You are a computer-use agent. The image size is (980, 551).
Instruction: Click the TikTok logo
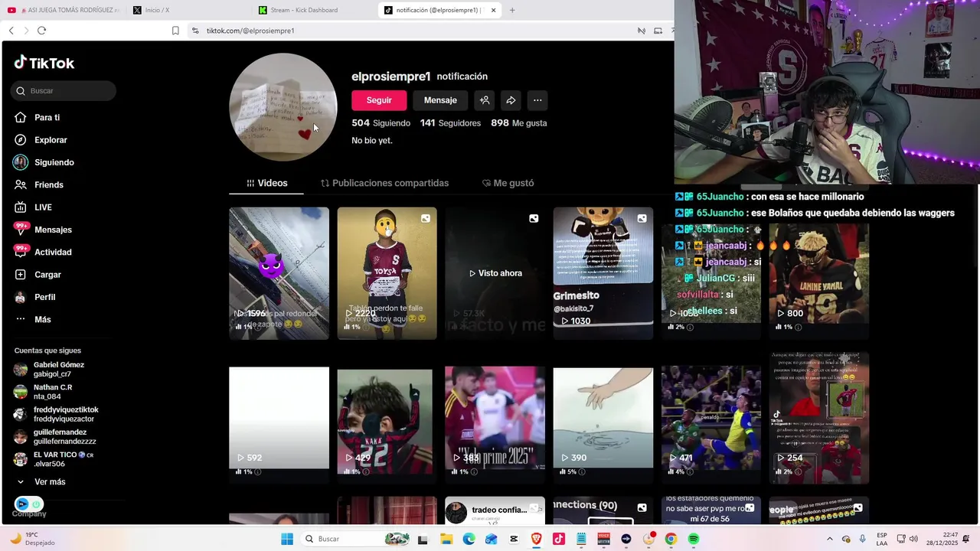(44, 63)
